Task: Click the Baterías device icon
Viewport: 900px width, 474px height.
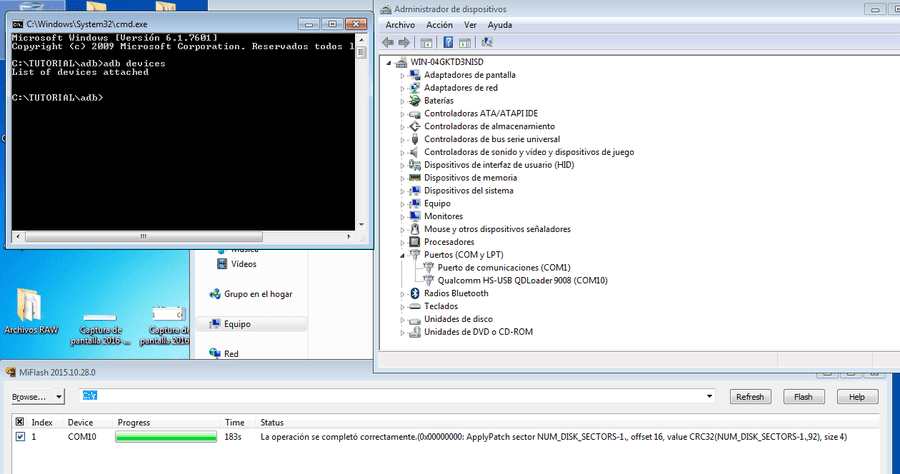Action: [x=414, y=100]
